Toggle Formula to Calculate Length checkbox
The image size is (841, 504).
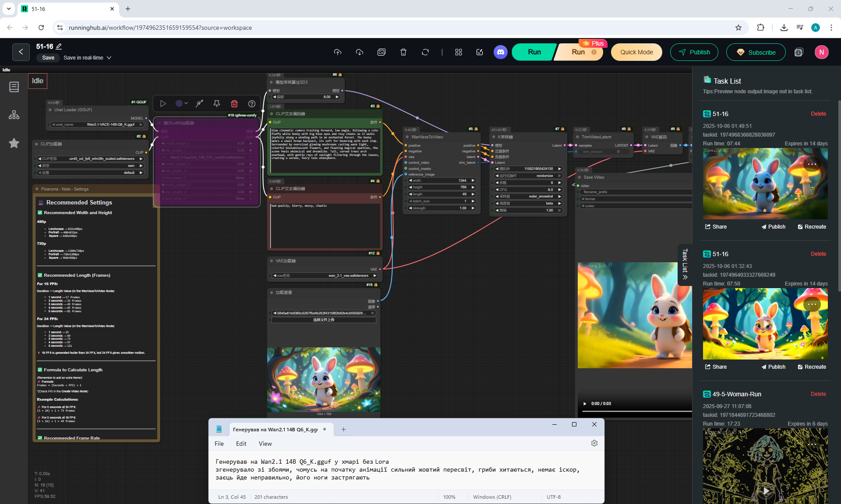point(40,370)
